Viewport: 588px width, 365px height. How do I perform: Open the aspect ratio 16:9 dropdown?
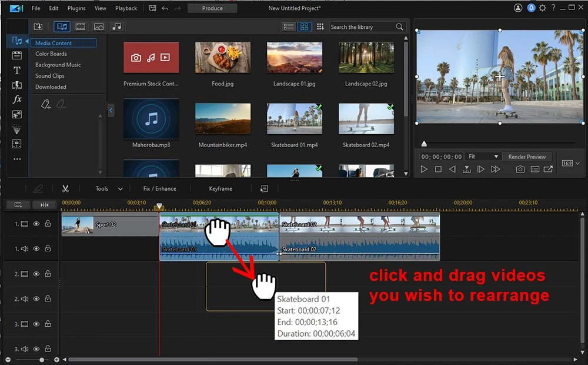(x=569, y=162)
